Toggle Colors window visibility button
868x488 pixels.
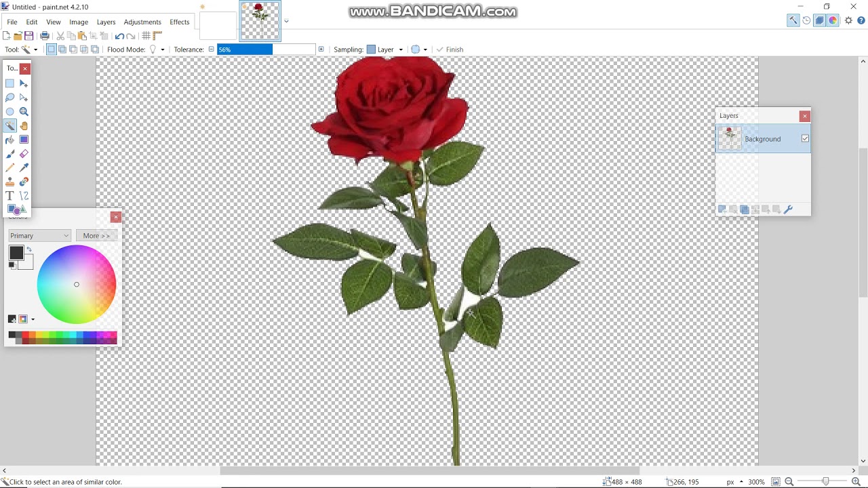833,20
